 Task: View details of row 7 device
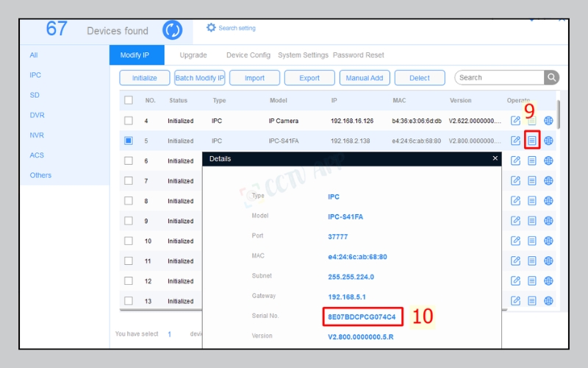tap(531, 180)
